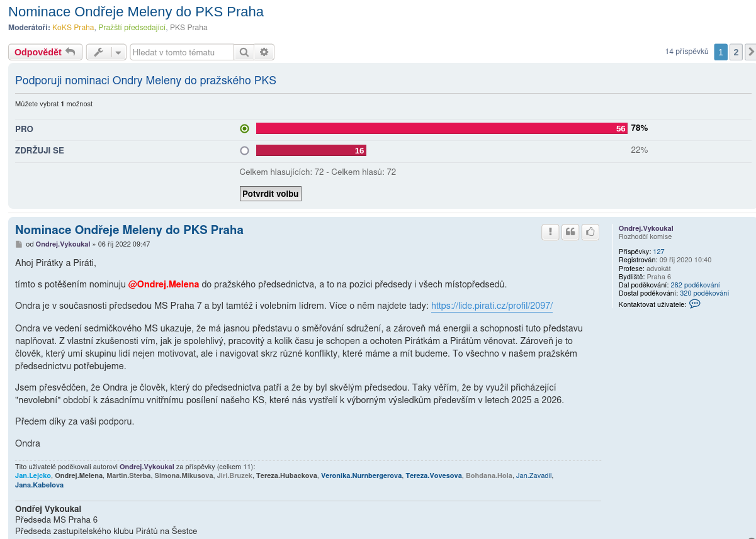Go to next page using the arrow icon
The width and height of the screenshot is (756, 539).
pos(750,52)
